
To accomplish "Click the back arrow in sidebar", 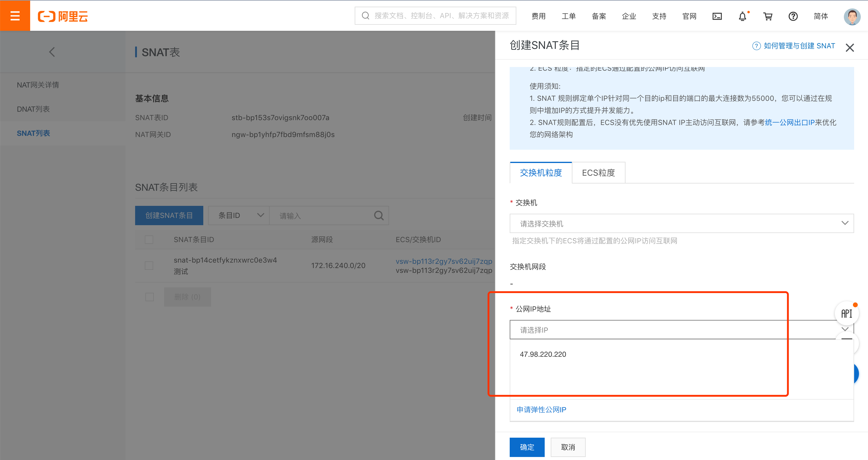I will [52, 52].
